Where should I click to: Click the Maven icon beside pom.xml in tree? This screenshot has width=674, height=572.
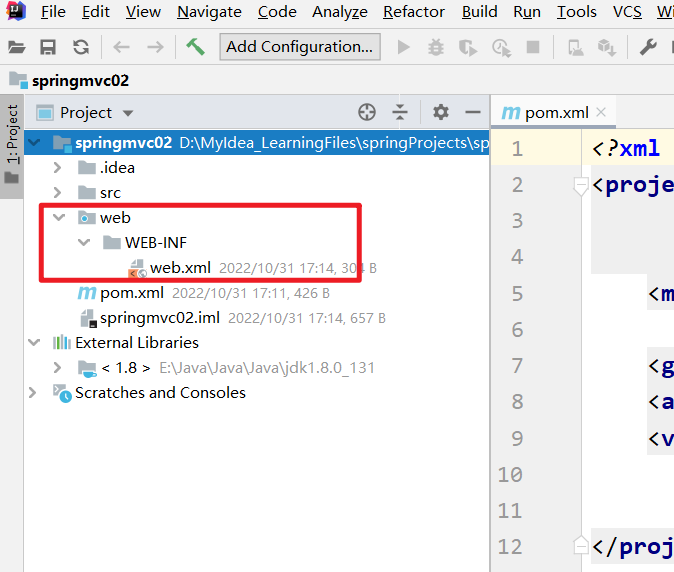[x=87, y=293]
